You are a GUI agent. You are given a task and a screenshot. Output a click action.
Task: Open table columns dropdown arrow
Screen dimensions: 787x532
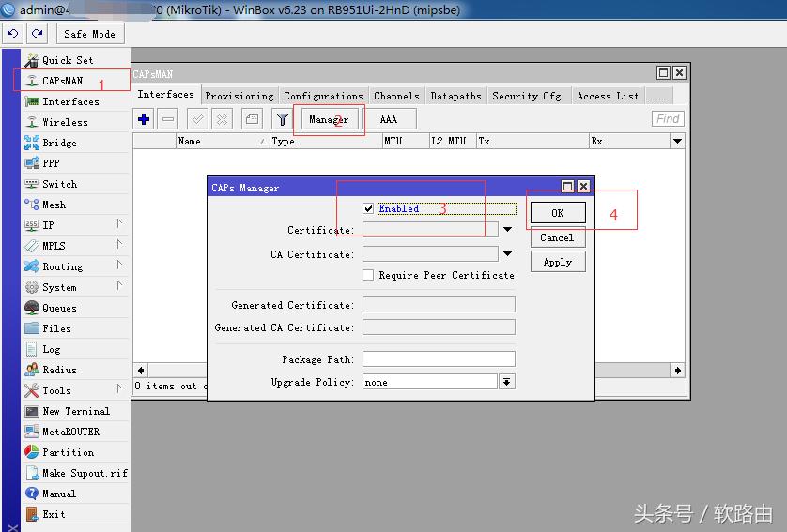[x=677, y=141]
